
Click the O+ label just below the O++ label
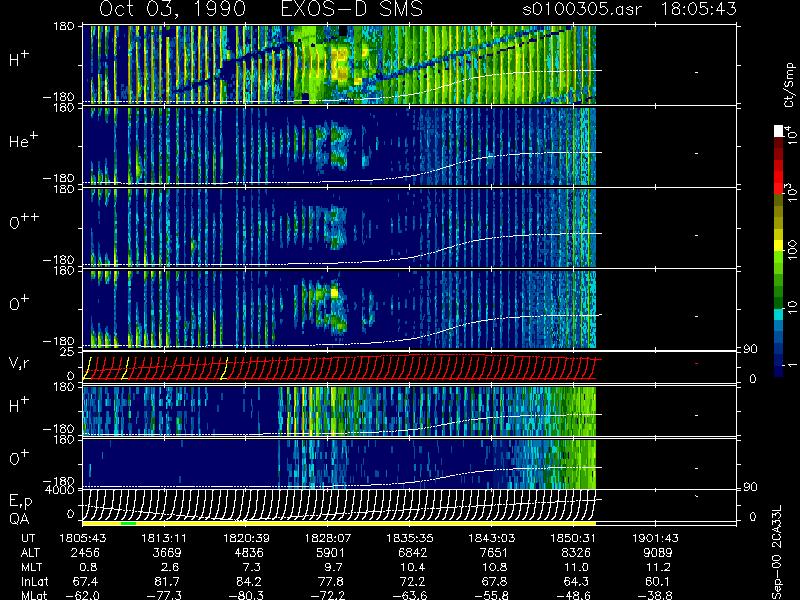[19, 303]
